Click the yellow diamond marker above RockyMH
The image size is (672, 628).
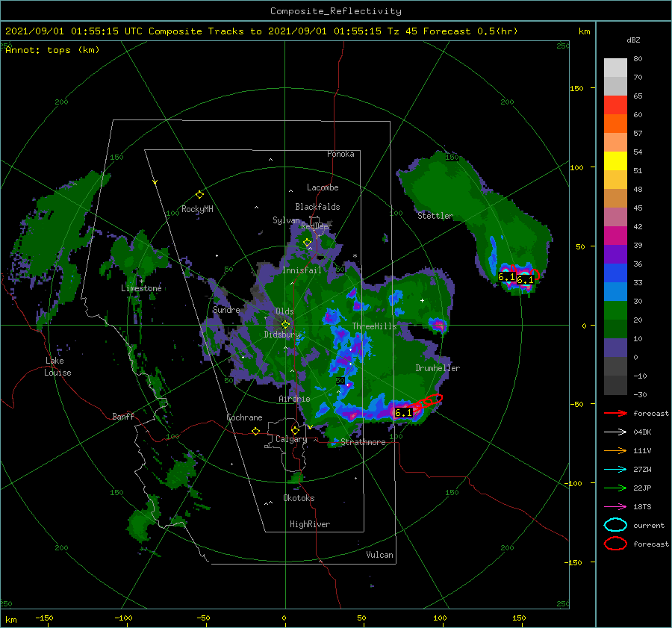tap(199, 195)
